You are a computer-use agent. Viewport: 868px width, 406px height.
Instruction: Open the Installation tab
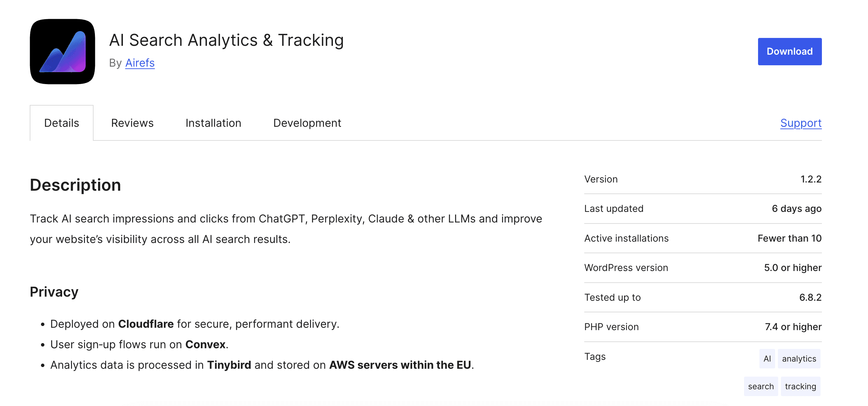[x=213, y=123]
